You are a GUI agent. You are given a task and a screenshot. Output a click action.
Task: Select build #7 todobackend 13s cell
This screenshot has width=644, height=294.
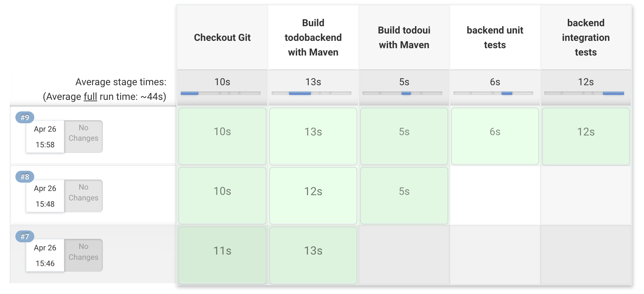point(313,255)
